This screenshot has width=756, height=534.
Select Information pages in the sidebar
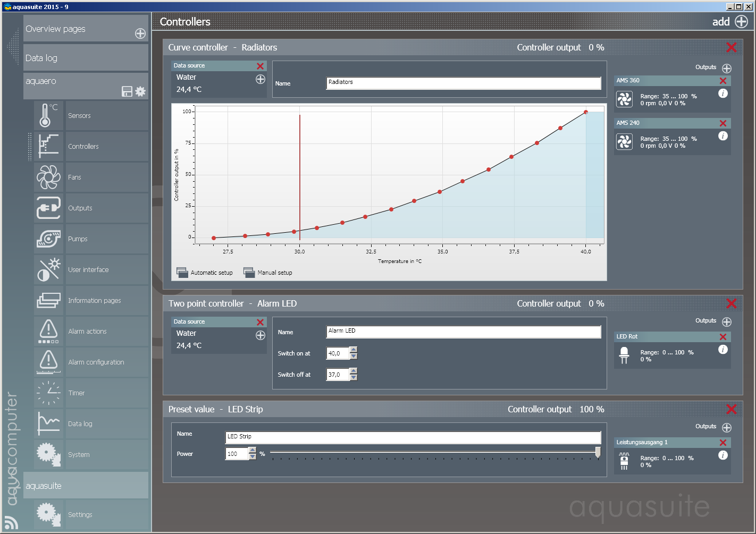pyautogui.click(x=94, y=301)
